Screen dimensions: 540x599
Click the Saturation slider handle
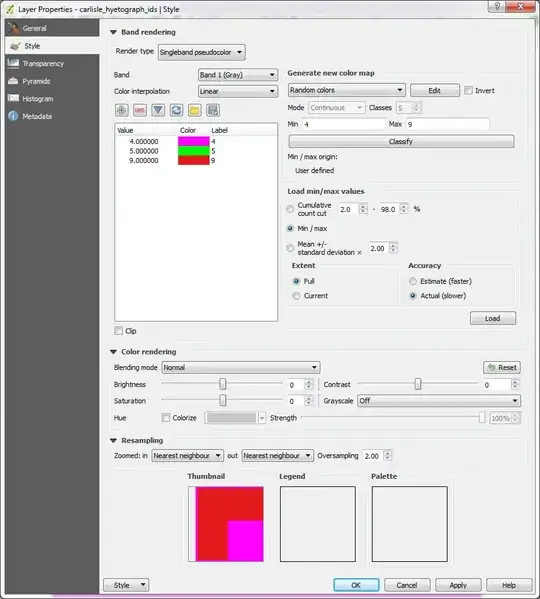pos(223,400)
